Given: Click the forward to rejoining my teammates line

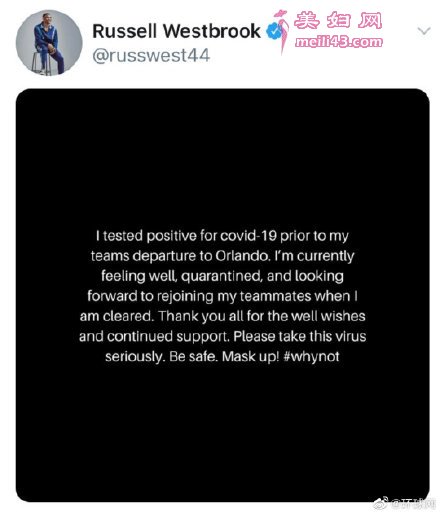Looking at the screenshot, I should [x=222, y=296].
